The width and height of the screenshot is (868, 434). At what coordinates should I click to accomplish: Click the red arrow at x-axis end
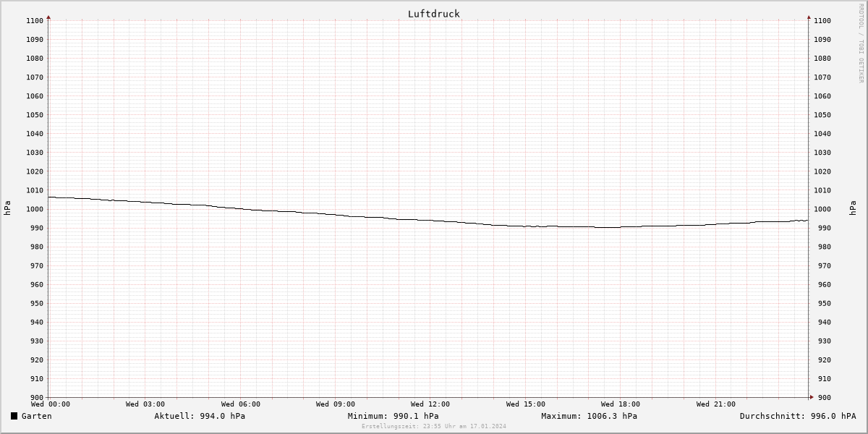click(x=811, y=396)
